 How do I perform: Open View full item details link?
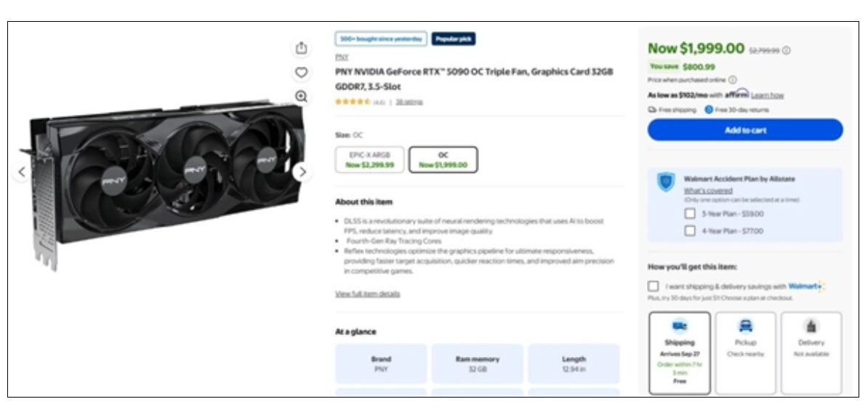(368, 294)
